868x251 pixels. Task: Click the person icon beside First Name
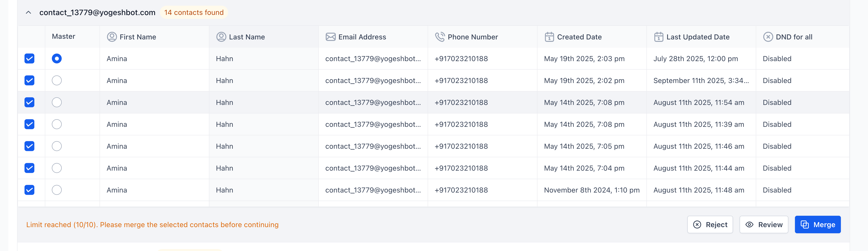(x=112, y=37)
